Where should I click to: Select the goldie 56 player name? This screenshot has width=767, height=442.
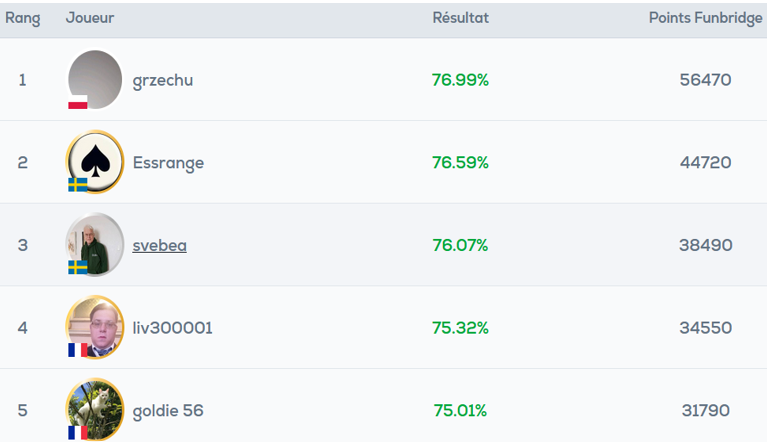[168, 411]
